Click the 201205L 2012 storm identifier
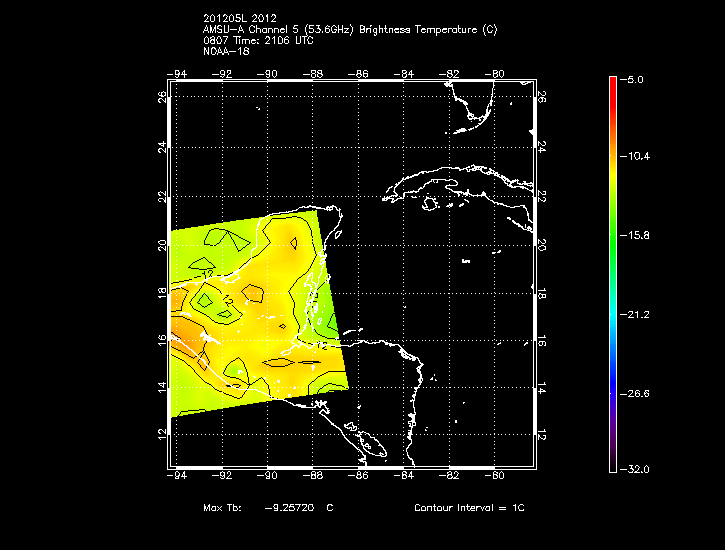 coord(240,18)
